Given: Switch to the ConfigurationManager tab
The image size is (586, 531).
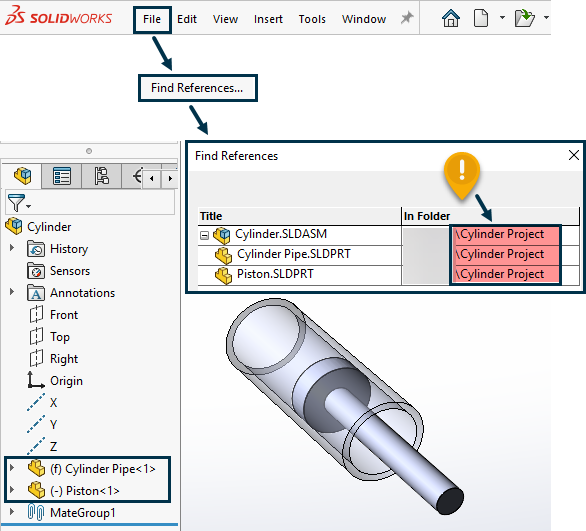Looking at the screenshot, I should point(101,176).
